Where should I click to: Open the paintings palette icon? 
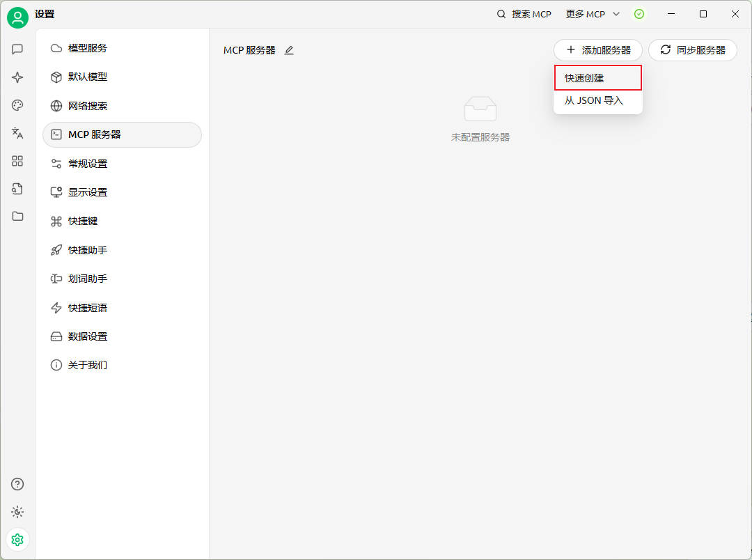coord(17,105)
